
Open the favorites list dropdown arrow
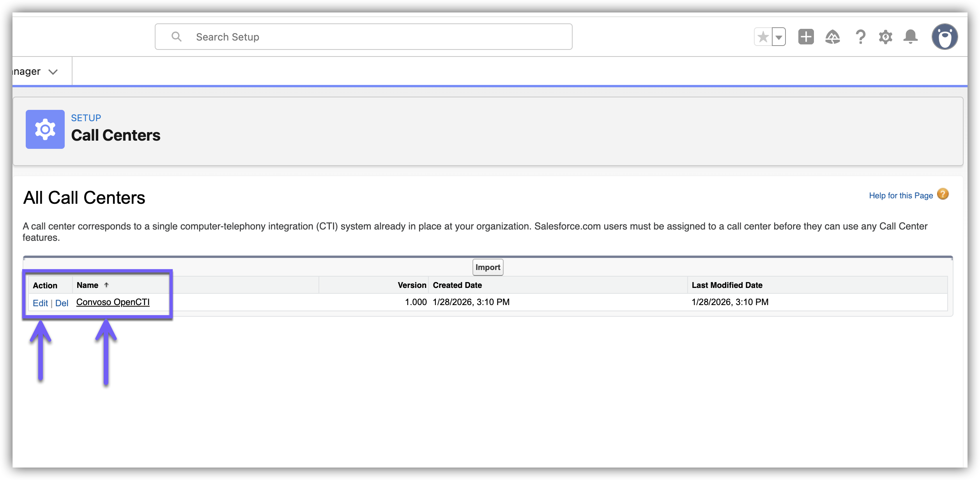tap(778, 37)
